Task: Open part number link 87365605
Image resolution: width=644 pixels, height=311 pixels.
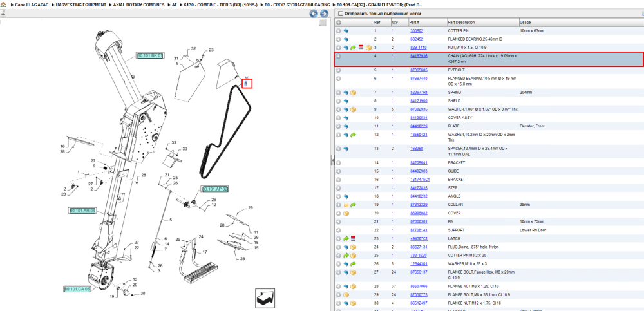Action: (419, 70)
